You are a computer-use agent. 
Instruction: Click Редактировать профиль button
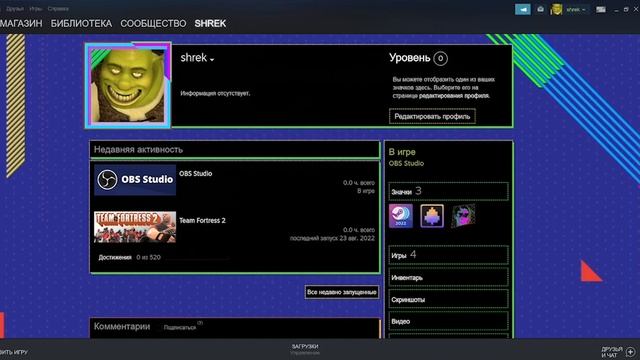coord(432,116)
